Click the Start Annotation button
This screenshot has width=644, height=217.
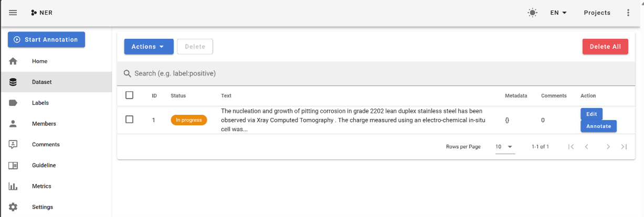tap(46, 40)
